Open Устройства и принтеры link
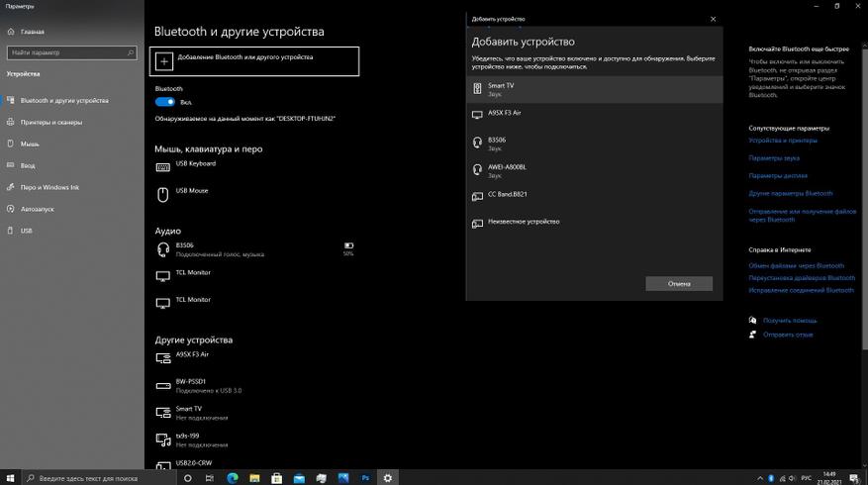The height and width of the screenshot is (485, 868). [782, 141]
